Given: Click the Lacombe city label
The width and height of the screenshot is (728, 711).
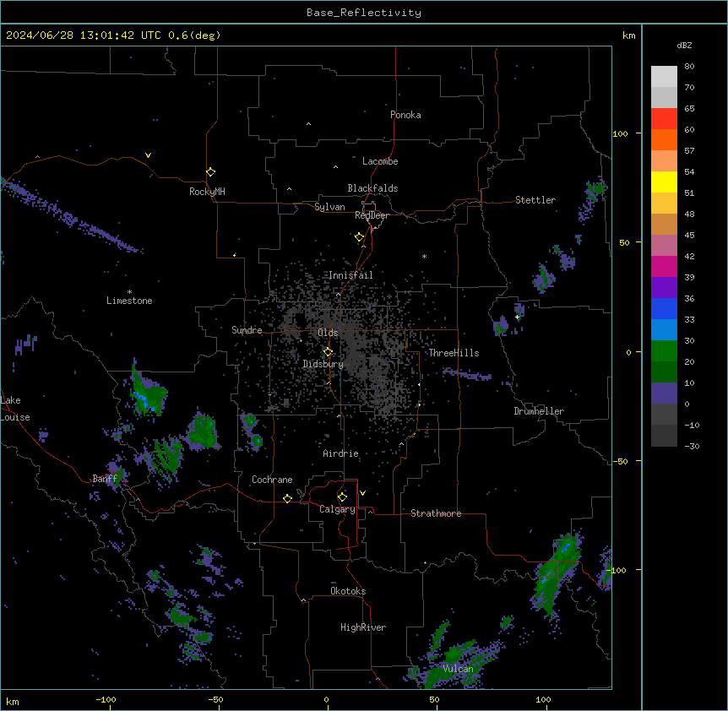Looking at the screenshot, I should click(x=380, y=161).
